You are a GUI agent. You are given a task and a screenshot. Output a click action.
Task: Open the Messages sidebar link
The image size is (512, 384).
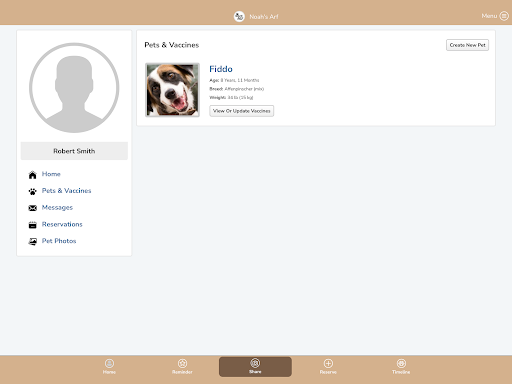(57, 208)
